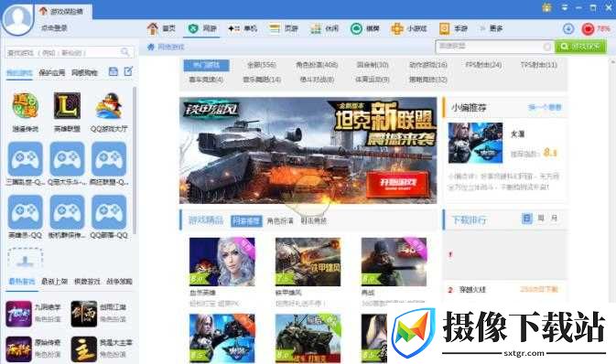616x364 pixels.
Task: Expand the 更多 navigation menu
Action: click(492, 28)
